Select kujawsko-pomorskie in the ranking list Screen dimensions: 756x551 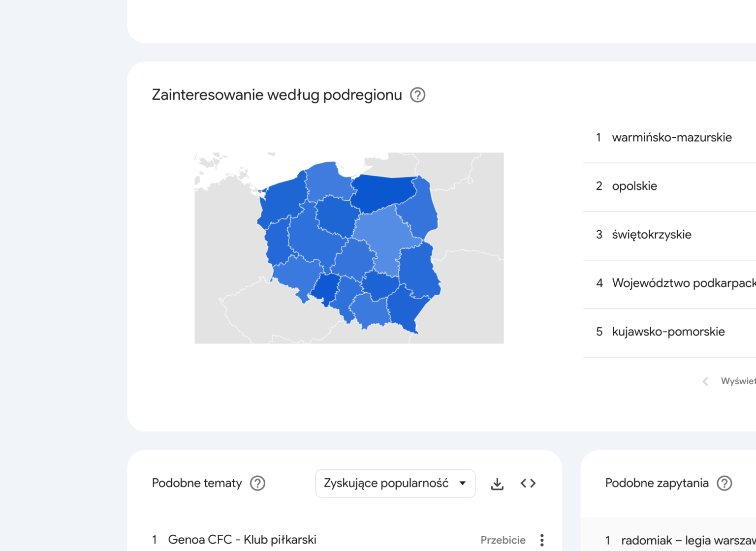[668, 332]
